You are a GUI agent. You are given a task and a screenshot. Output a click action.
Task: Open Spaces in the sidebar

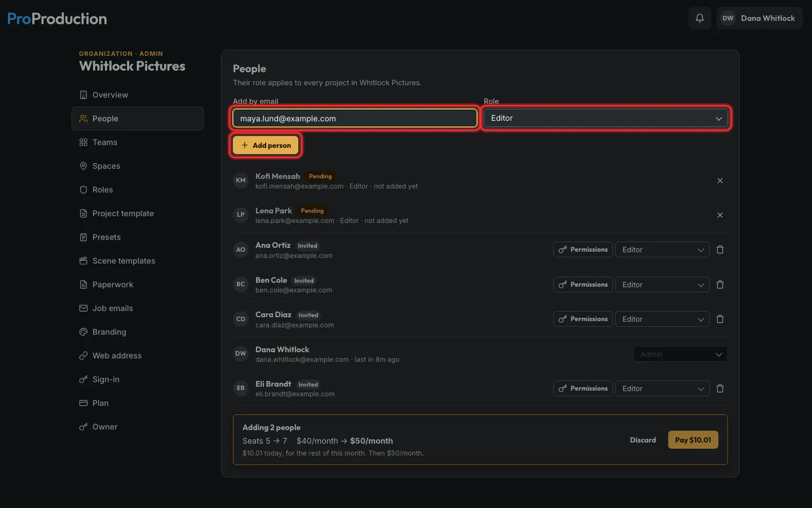138,166
